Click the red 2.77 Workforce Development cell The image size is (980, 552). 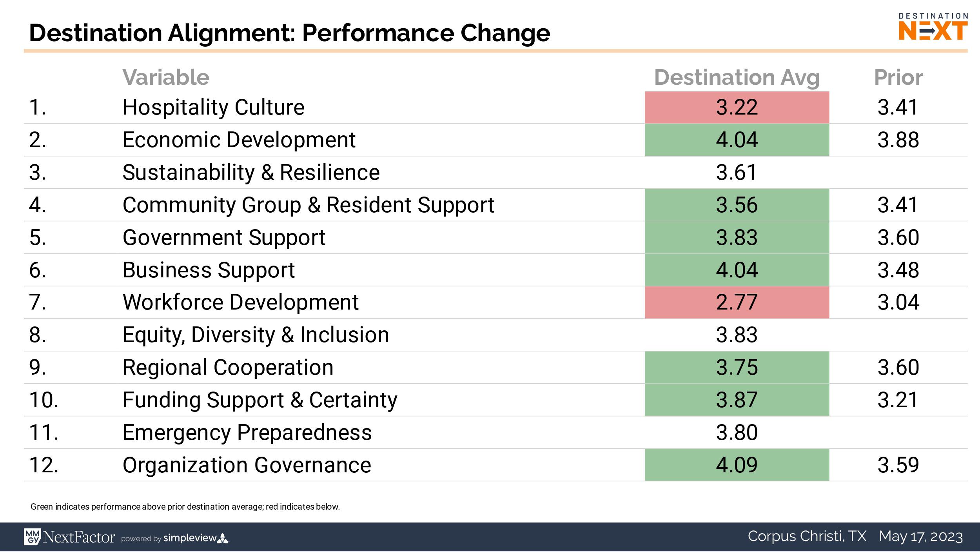737,302
